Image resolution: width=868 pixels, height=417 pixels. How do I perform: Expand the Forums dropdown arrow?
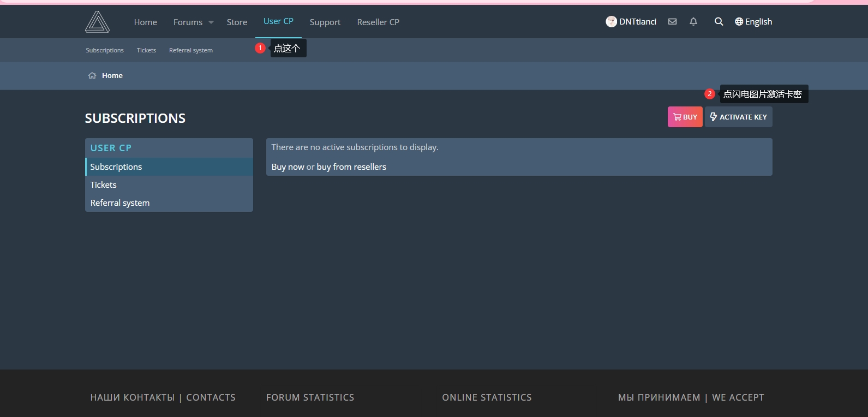pyautogui.click(x=211, y=22)
